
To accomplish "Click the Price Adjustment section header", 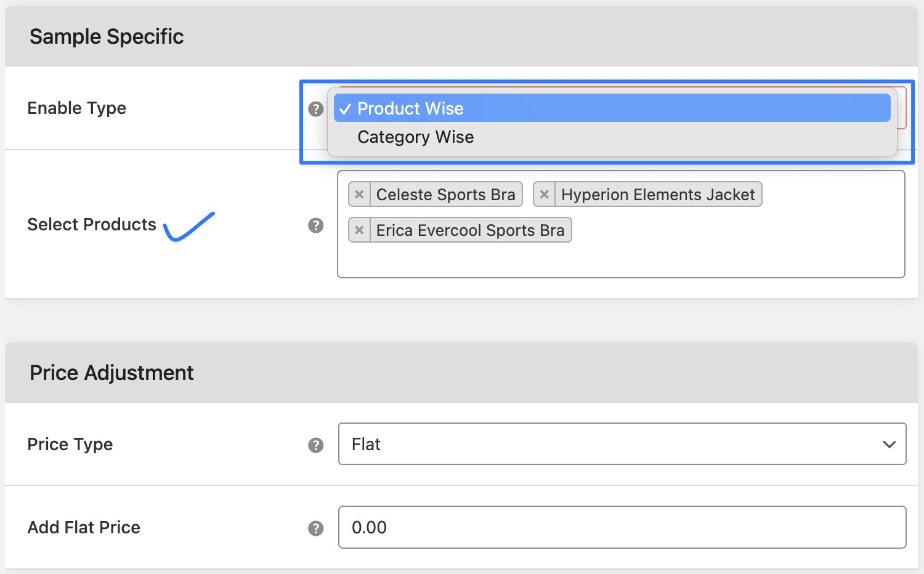I will 111,372.
